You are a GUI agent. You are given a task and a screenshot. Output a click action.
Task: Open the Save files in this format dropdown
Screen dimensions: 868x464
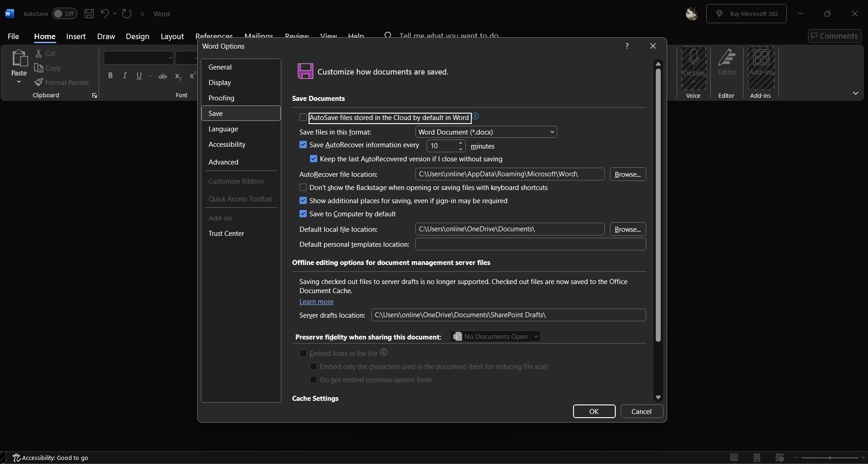(486, 132)
